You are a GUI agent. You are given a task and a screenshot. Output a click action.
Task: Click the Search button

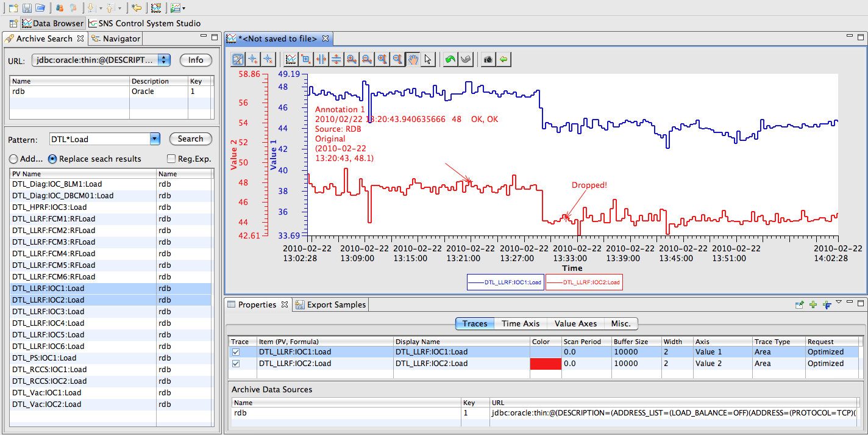tap(190, 139)
